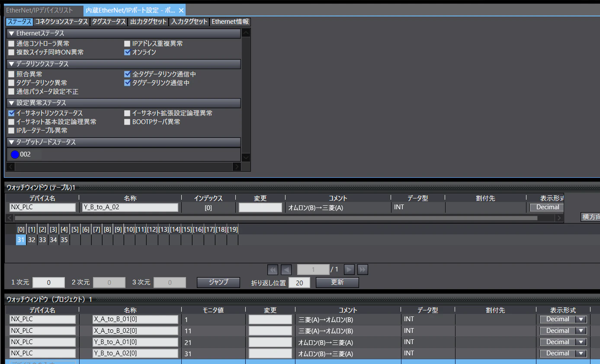The width and height of the screenshot is (600, 364).
Task: Click the ジャンプ button
Action: pyautogui.click(x=218, y=282)
